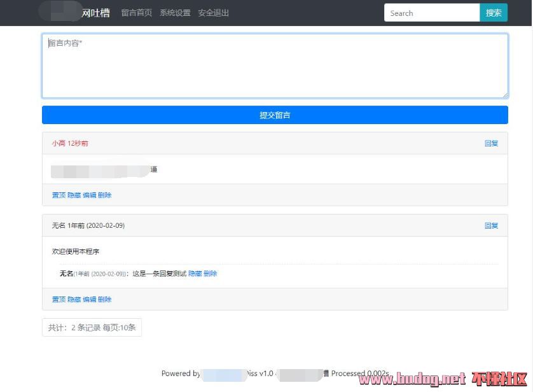Click 编辑 under 小高's message
Viewport: 533px width, 392px height.
tap(90, 195)
